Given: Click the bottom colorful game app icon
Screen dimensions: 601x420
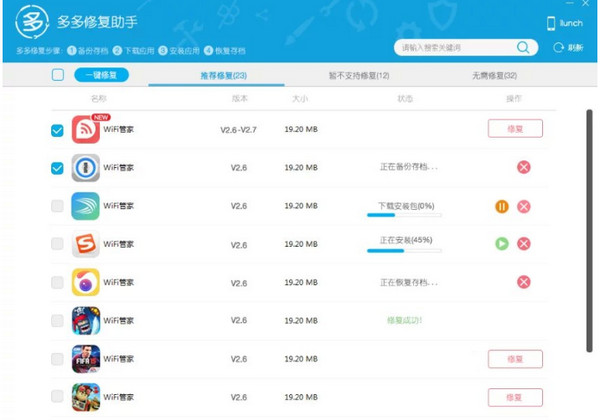Looking at the screenshot, I should coord(86,397).
